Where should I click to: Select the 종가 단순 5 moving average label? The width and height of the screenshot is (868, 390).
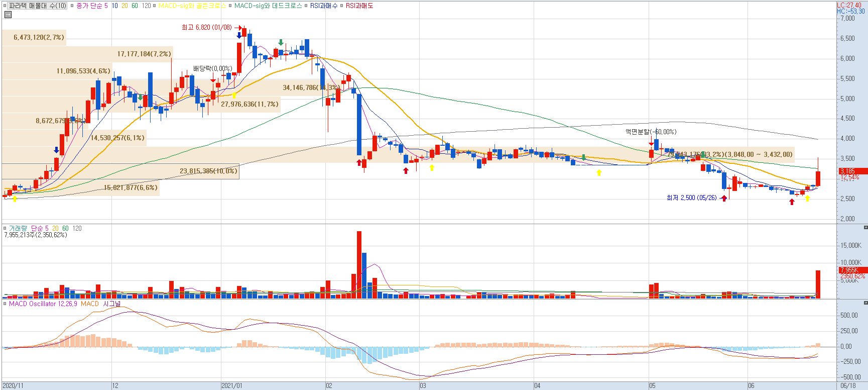point(92,6)
